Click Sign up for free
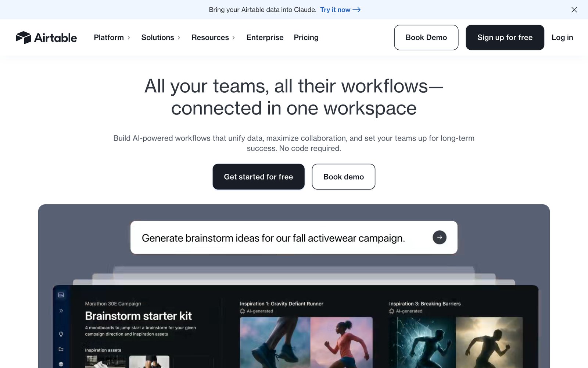The height and width of the screenshot is (368, 588). click(505, 38)
